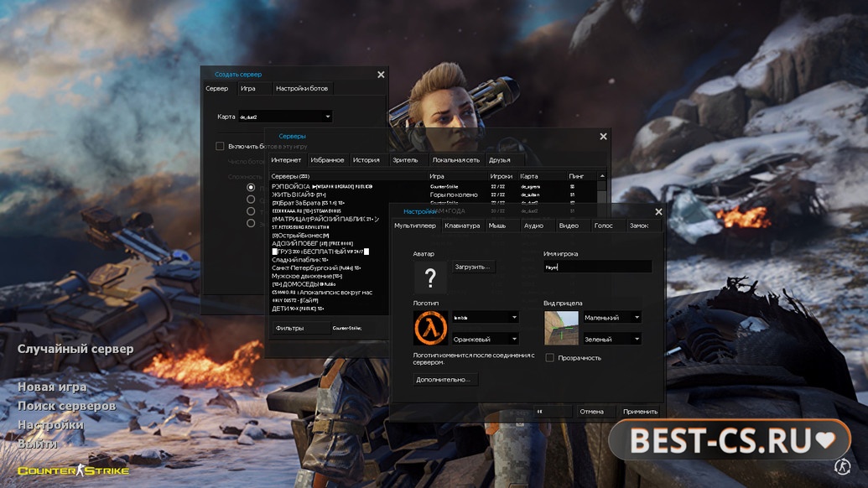The image size is (868, 488).
Task: Click Выйти in main menu
Action: click(37, 444)
